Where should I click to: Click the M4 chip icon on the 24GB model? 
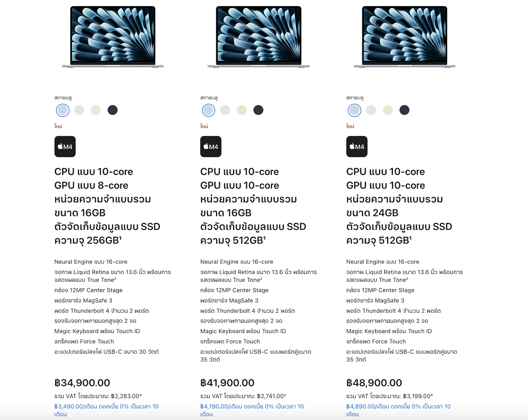357,146
